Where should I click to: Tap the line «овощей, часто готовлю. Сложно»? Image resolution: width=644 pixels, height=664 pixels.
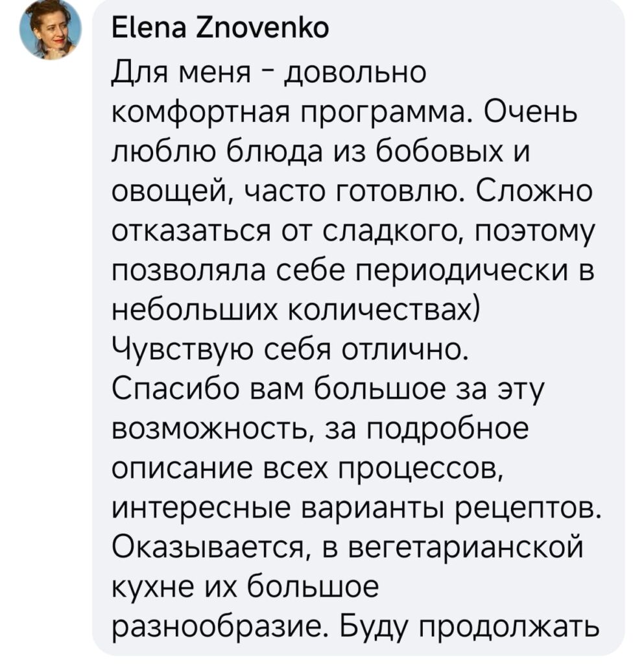(x=352, y=192)
